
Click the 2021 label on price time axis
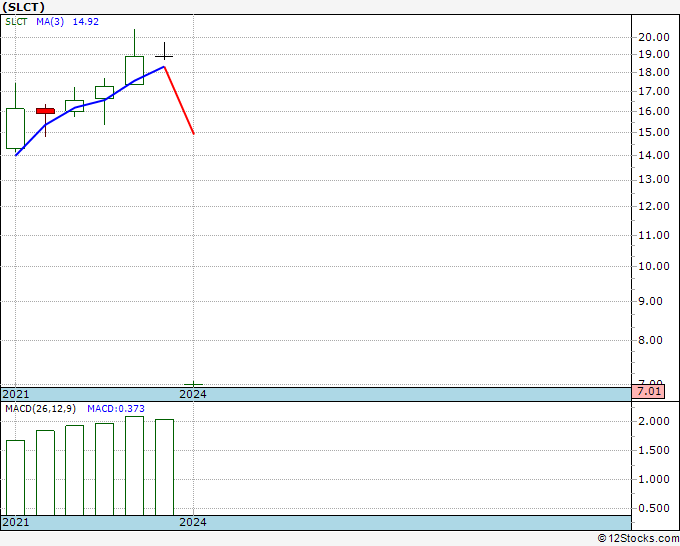[x=16, y=394]
